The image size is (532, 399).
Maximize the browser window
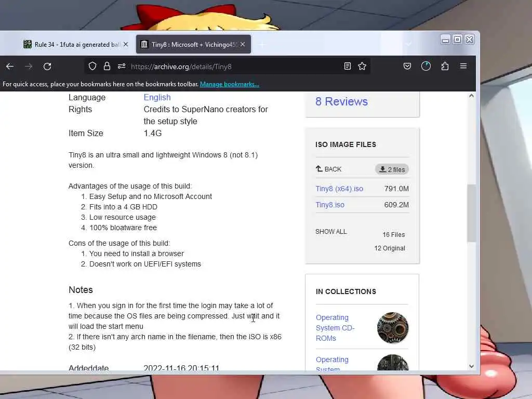click(x=457, y=39)
